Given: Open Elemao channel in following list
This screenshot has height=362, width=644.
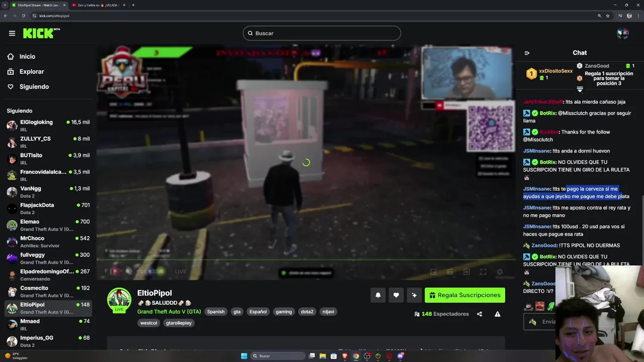Looking at the screenshot, I should click(x=48, y=225).
